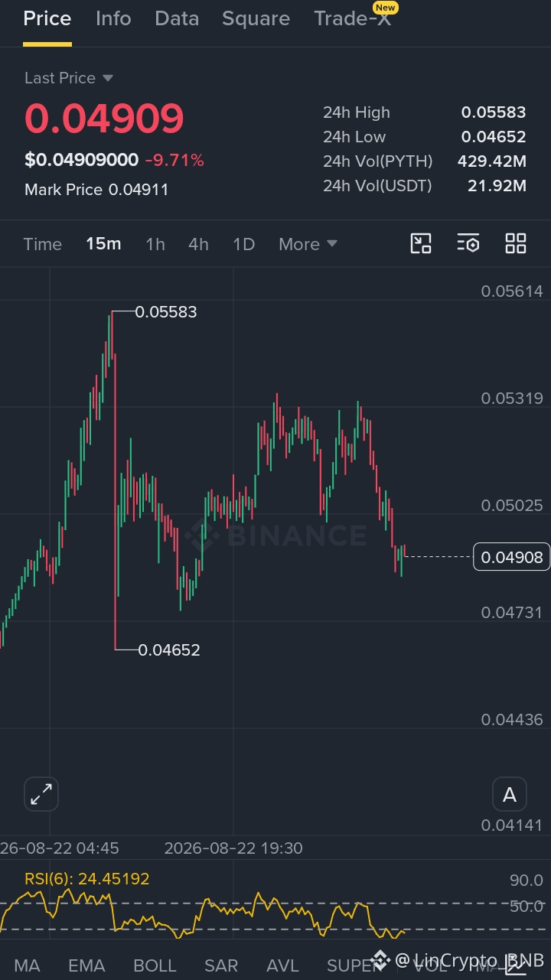Viewport: 551px width, 980px height.
Task: Switch to the Price tab
Action: 47,18
